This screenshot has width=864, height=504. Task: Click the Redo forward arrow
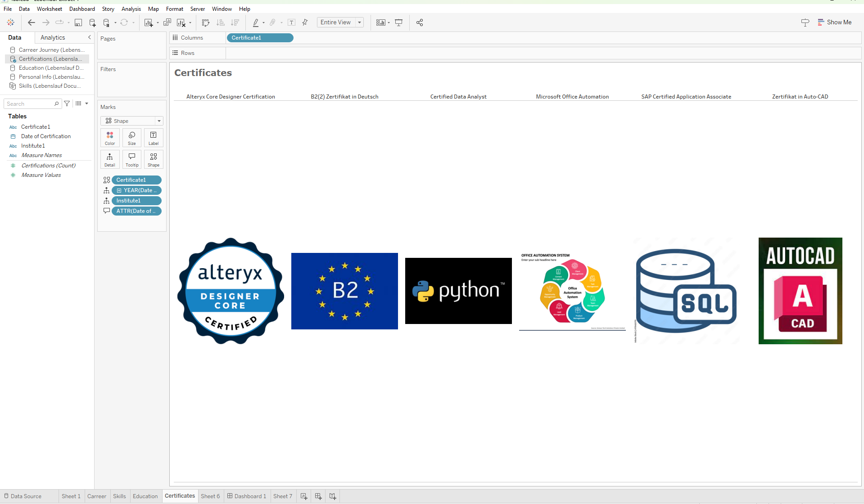pos(45,22)
